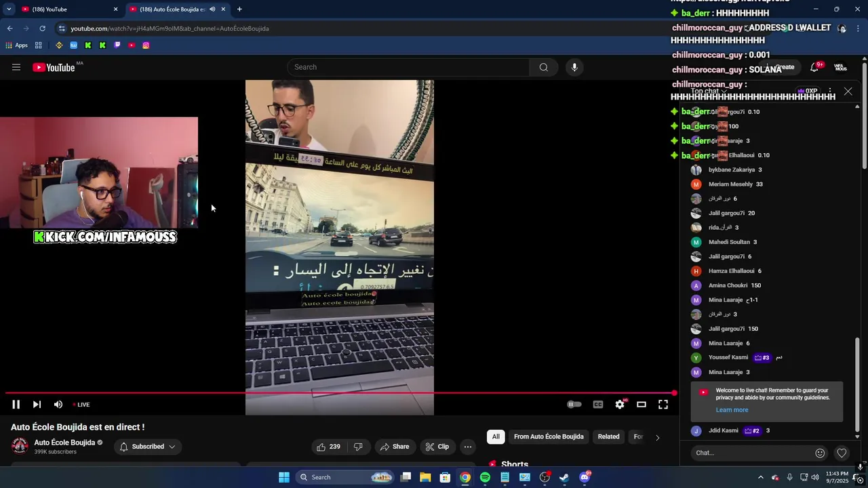Open YouTube notifications bell

click(x=814, y=67)
